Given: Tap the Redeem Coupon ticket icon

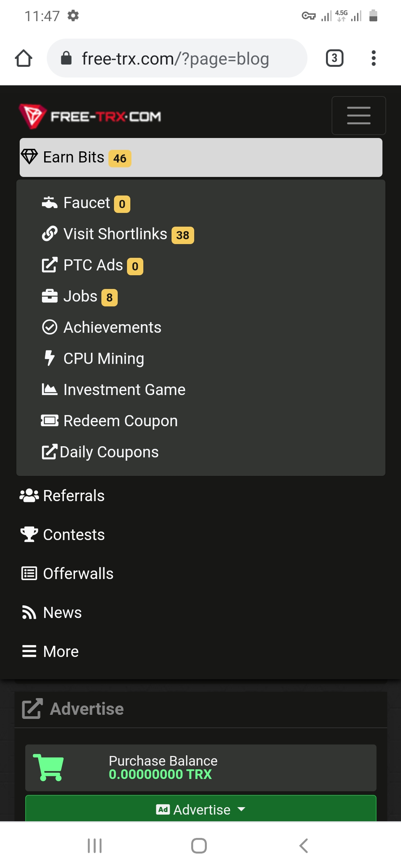Looking at the screenshot, I should [x=49, y=421].
